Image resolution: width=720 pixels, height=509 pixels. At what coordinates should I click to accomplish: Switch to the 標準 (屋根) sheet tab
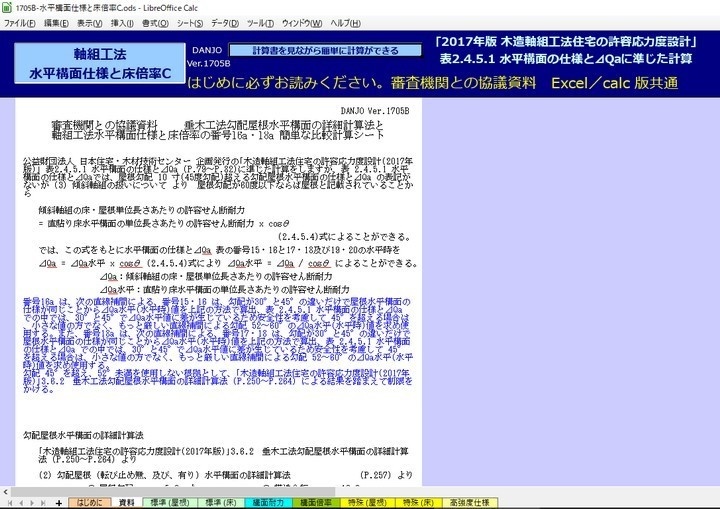tap(170, 503)
